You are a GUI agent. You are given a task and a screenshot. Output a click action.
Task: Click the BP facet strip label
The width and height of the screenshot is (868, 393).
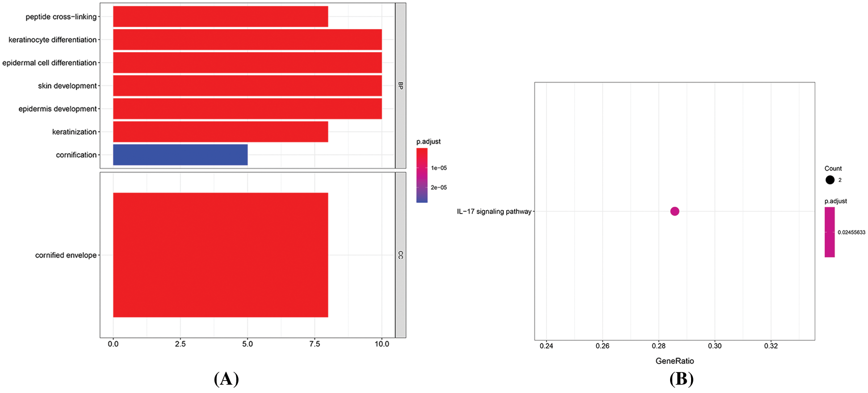pos(401,86)
